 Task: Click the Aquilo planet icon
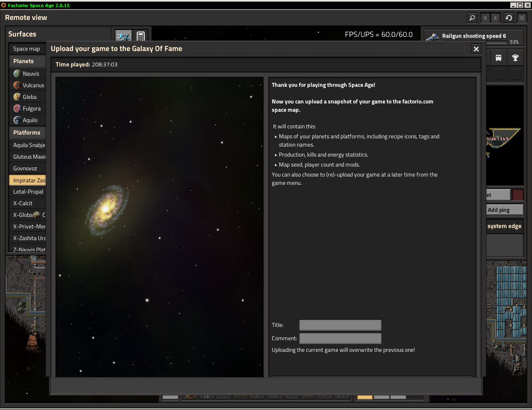(x=17, y=120)
